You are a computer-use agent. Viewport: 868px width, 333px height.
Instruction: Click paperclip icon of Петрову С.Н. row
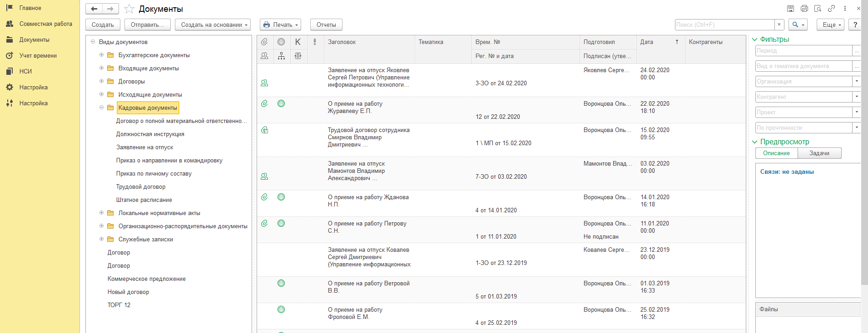[264, 223]
